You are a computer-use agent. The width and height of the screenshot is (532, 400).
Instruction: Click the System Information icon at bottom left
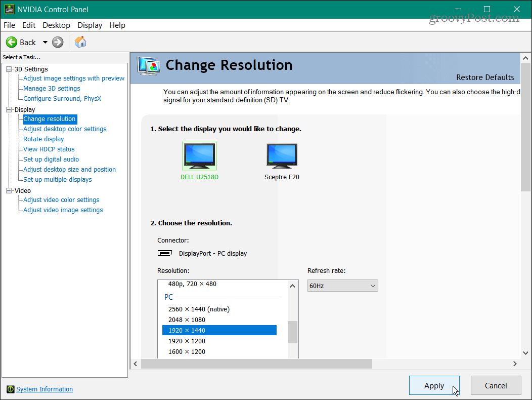pos(11,389)
